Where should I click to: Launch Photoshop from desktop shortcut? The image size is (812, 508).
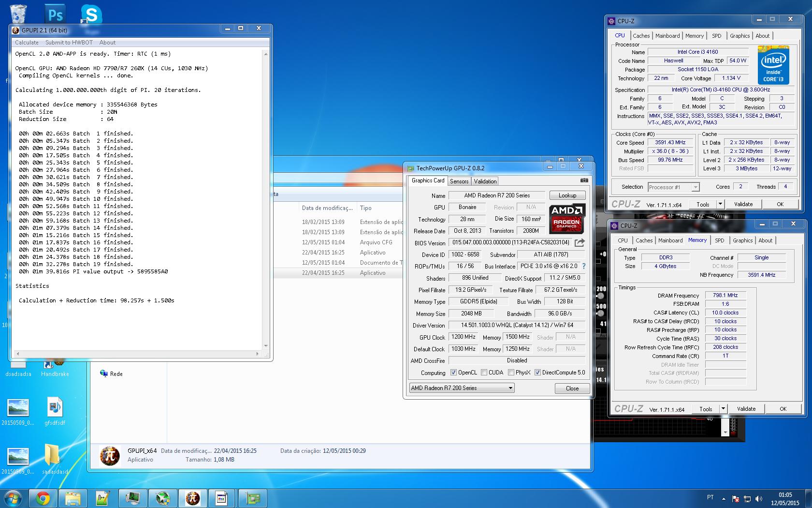[56, 14]
